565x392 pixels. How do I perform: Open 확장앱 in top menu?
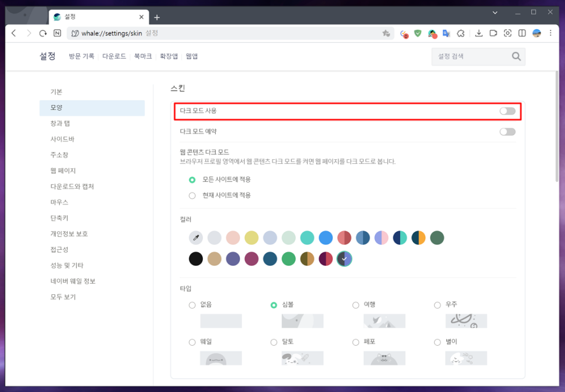168,56
